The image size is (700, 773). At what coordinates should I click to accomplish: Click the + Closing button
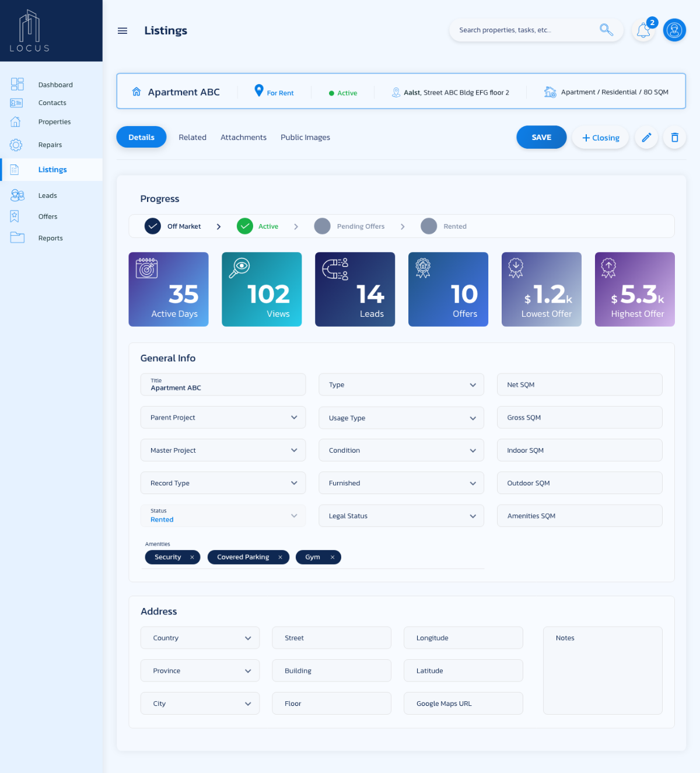point(600,138)
